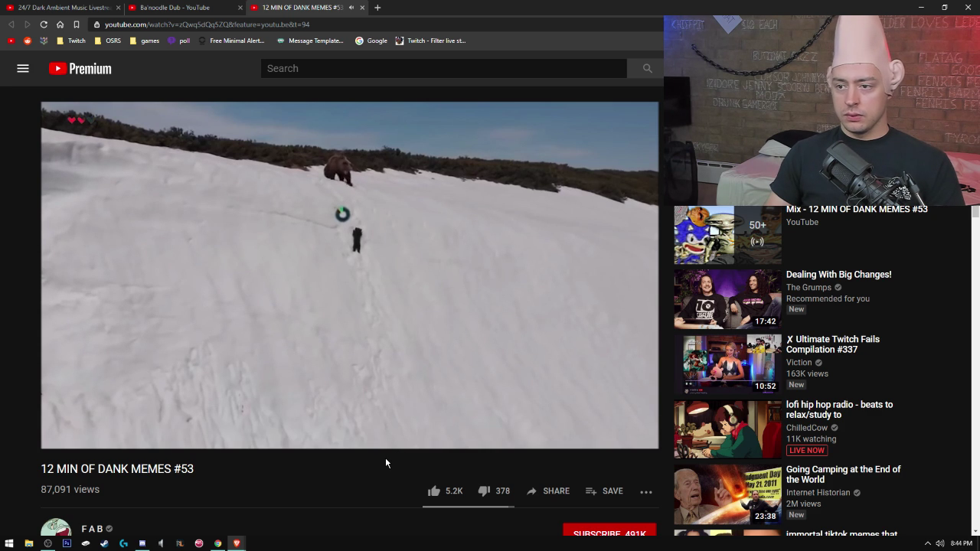
Task: Click the Internet Historian channel name
Action: 818,493
